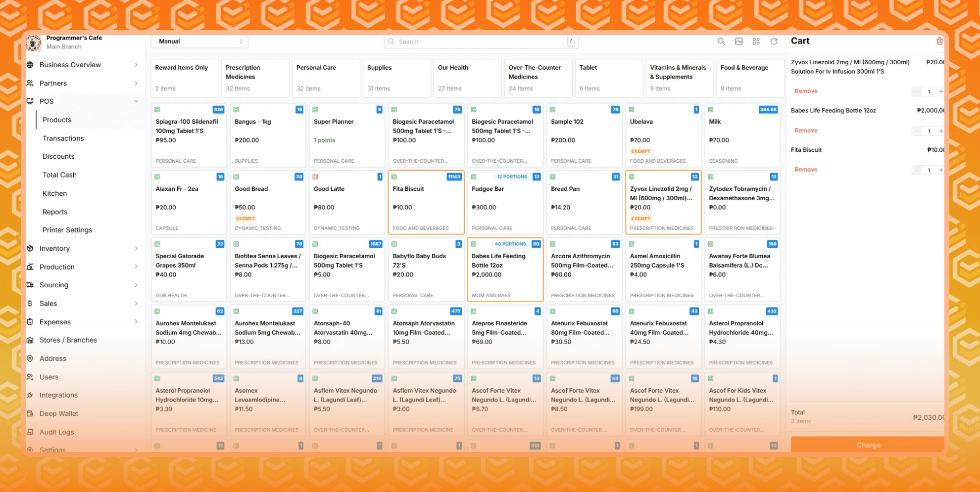Click the Business Overview globe icon

pos(30,65)
